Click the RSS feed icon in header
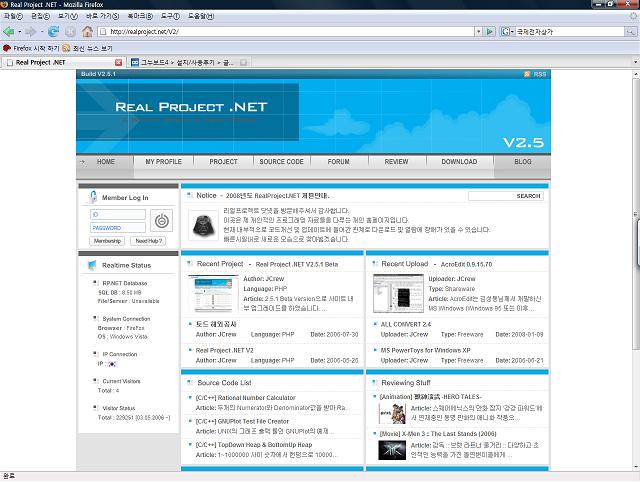 535,74
